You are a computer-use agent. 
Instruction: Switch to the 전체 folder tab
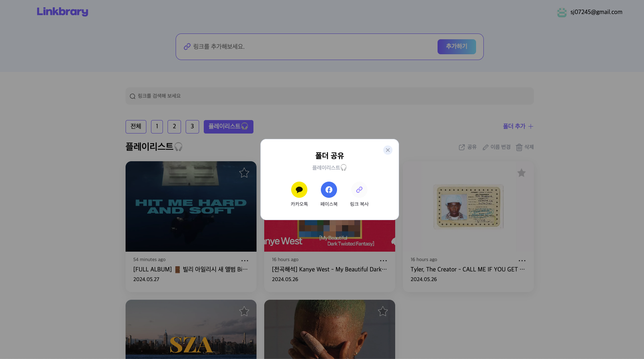136,126
